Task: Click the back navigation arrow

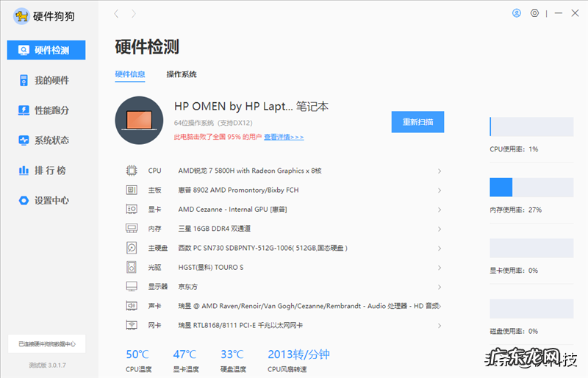Action: pyautogui.click(x=116, y=14)
